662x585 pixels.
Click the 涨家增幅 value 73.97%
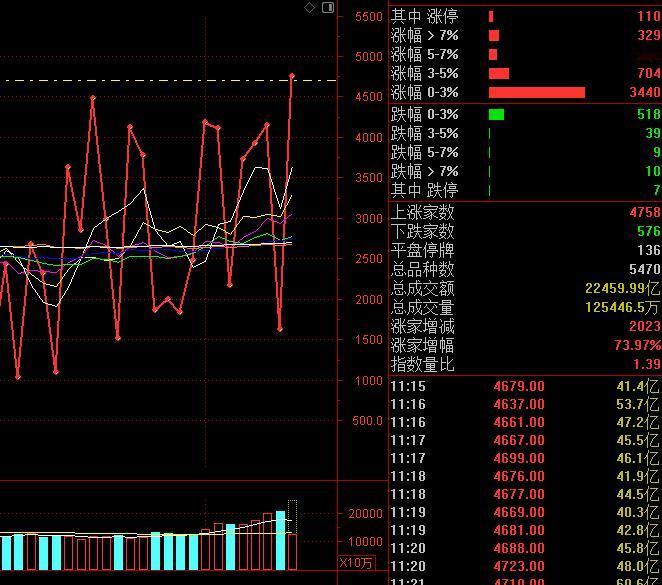pyautogui.click(x=638, y=345)
